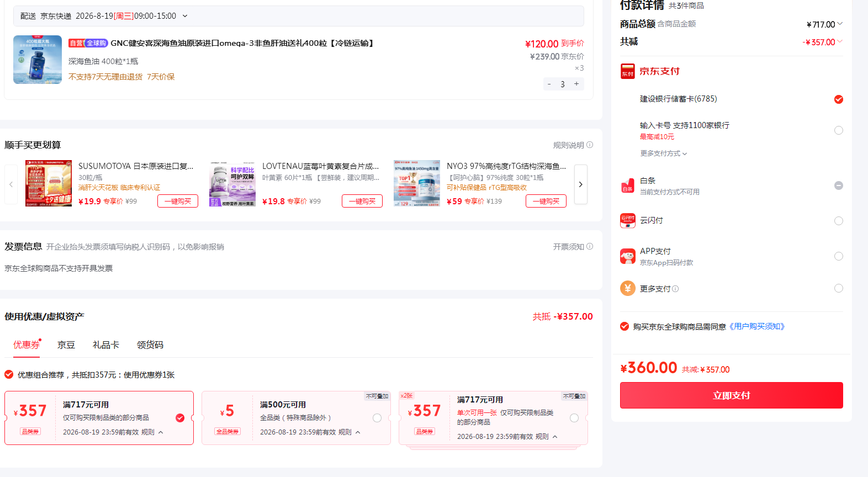
Task: Click the 立即支付 button
Action: pos(732,395)
